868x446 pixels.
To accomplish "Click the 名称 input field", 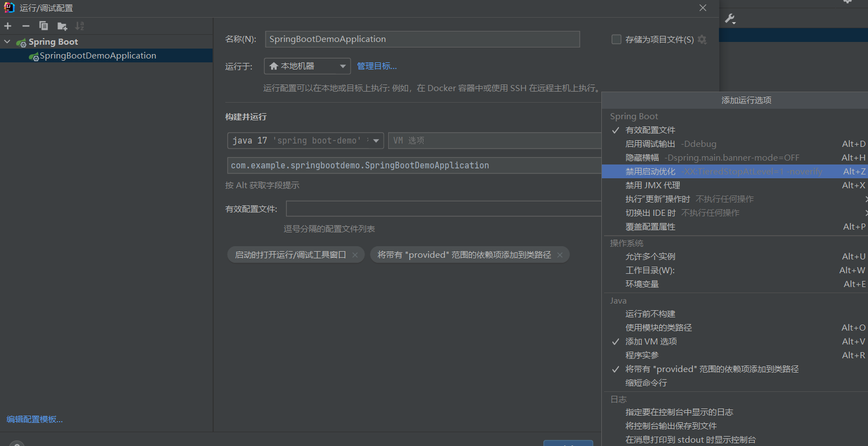I will (422, 39).
